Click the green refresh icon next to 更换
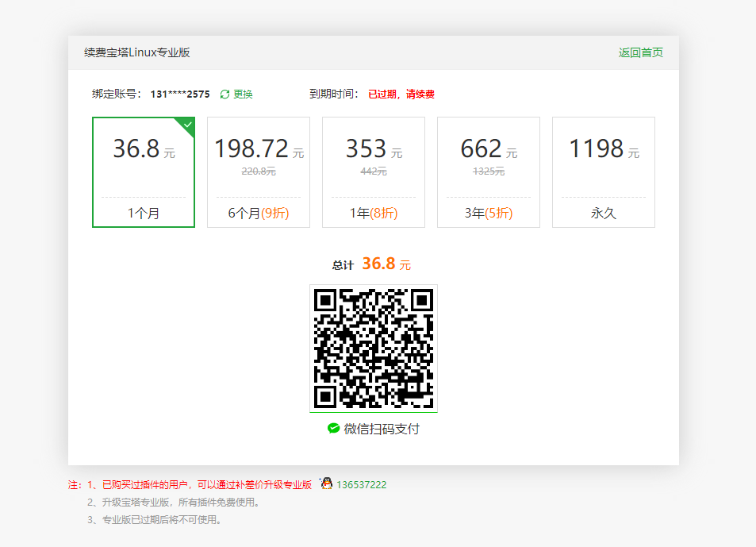 click(x=225, y=94)
